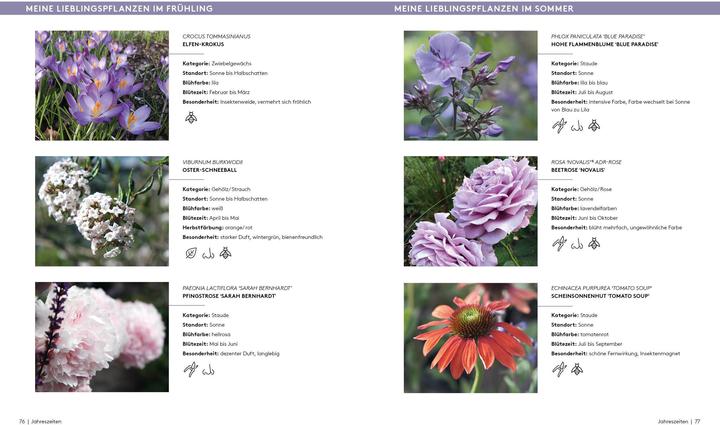720x425 pixels.
Task: Open the red Echinacea coneflower photo
Action: tap(471, 338)
